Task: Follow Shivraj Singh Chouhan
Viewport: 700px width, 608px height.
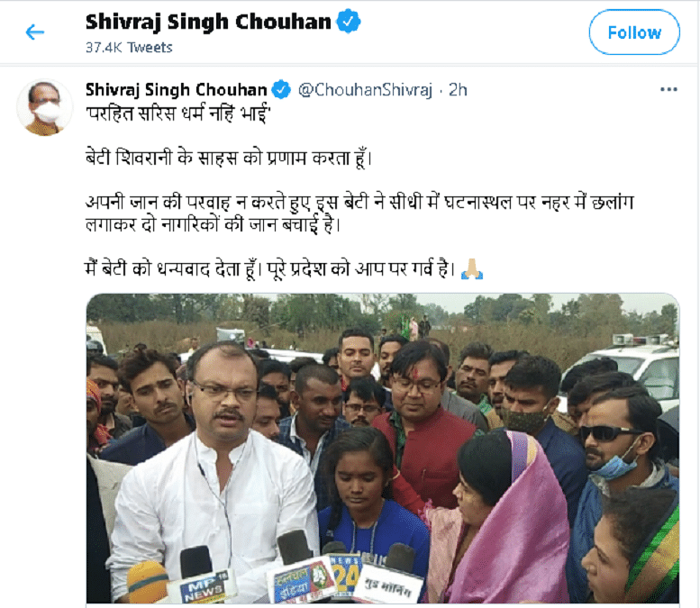Action: [634, 32]
